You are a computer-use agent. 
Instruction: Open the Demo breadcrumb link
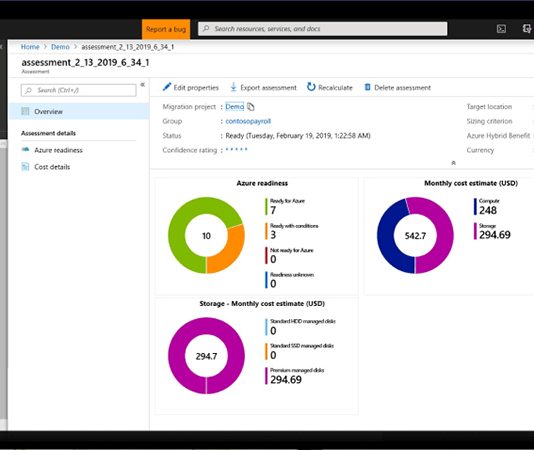point(60,47)
